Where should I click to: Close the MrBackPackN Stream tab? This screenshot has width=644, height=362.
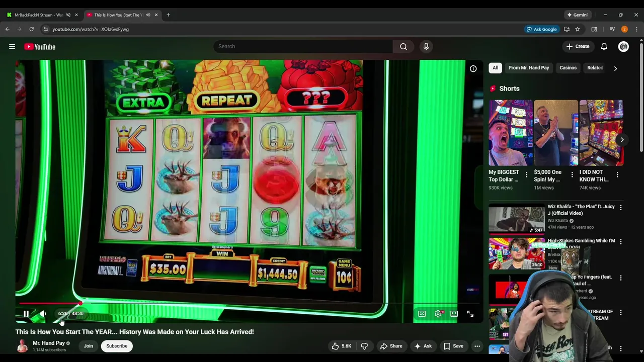76,15
